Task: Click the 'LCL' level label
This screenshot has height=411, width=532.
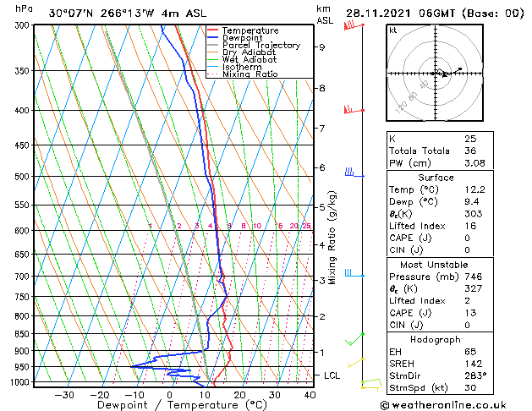Action: (332, 375)
